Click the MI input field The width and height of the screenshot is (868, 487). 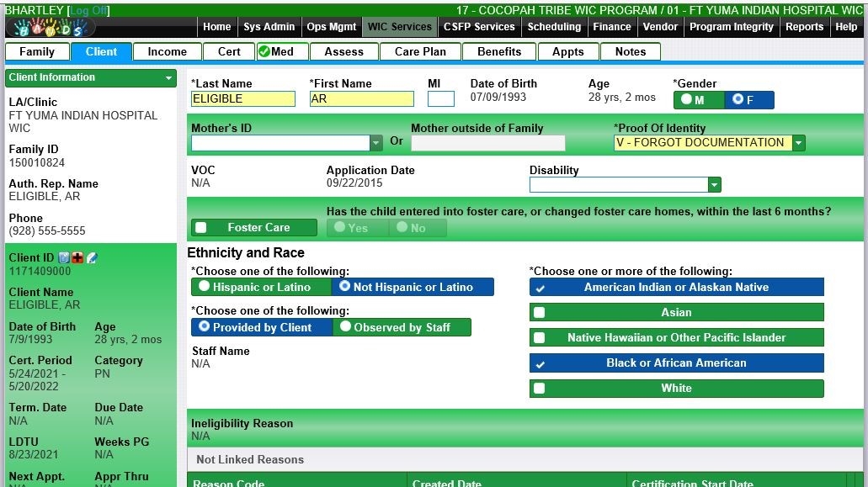440,99
